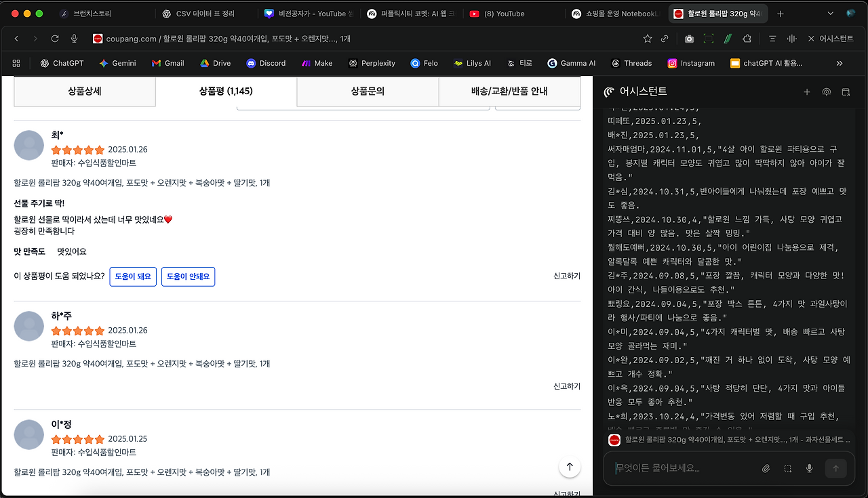Copy the page link using link icon
The image size is (868, 498).
(664, 39)
